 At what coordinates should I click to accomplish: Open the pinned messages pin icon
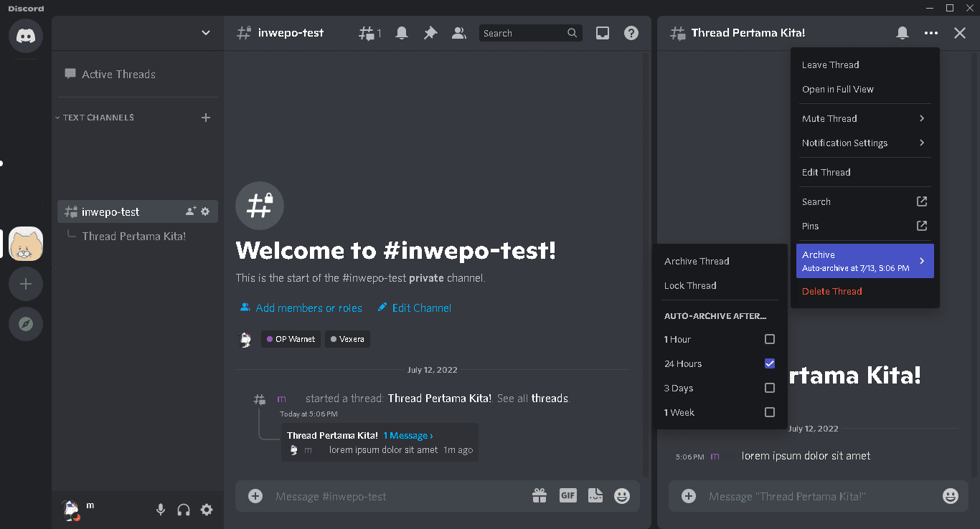430,33
